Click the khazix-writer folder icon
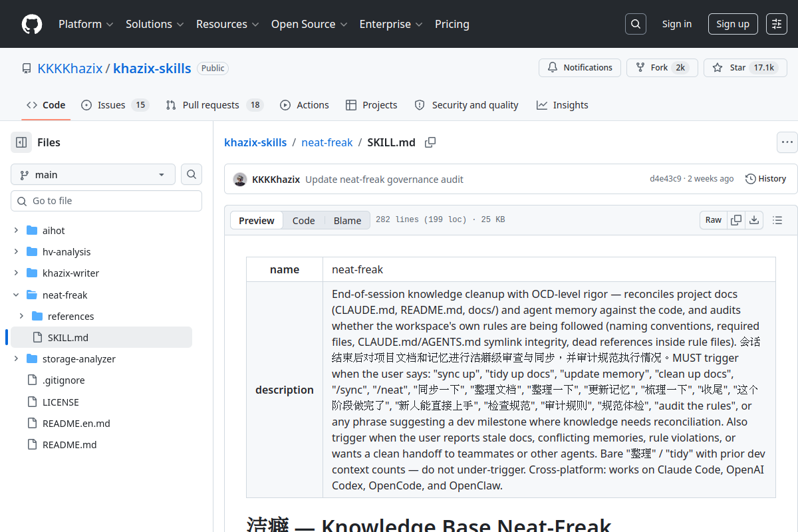Image resolution: width=798 pixels, height=532 pixels. click(x=32, y=273)
